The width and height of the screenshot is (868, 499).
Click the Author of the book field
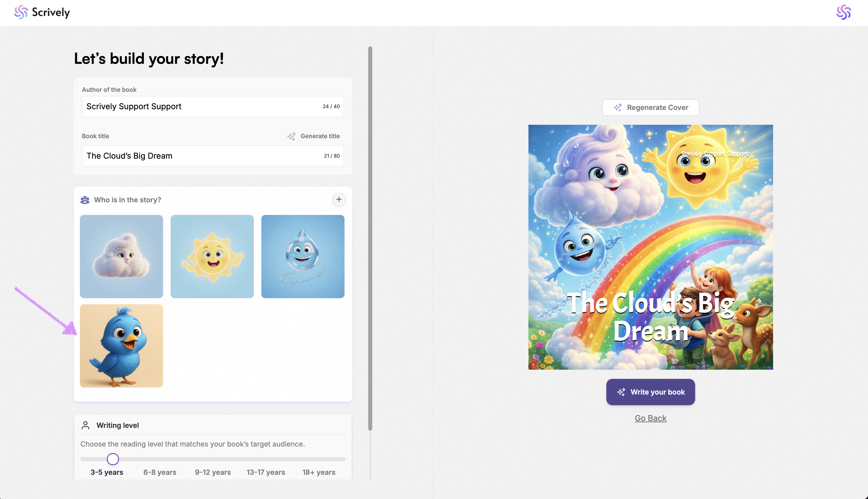pos(202,106)
